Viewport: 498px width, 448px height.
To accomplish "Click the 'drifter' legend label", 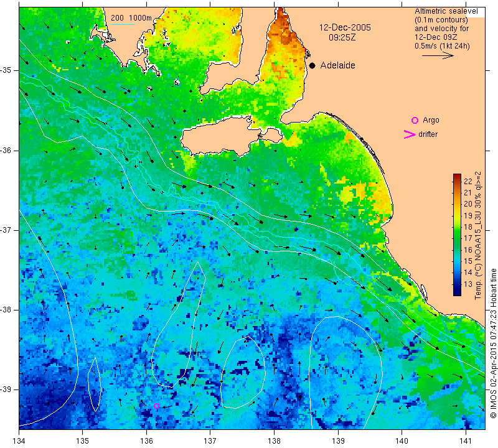I will pyautogui.click(x=428, y=134).
